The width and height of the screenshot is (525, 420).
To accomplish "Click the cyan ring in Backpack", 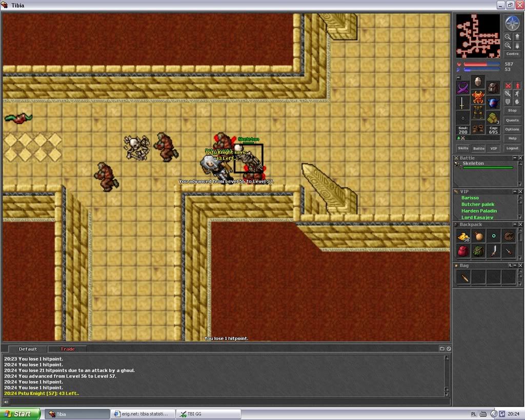I will pyautogui.click(x=494, y=236).
